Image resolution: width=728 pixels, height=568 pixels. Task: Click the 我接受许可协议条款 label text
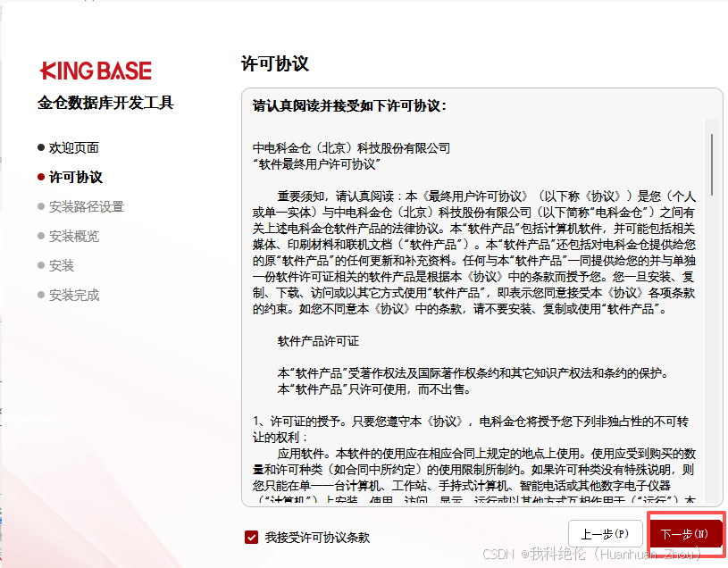(317, 538)
